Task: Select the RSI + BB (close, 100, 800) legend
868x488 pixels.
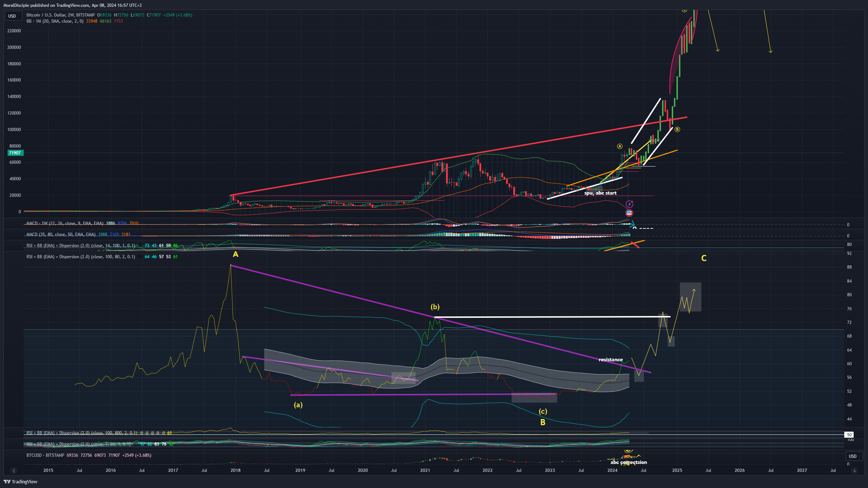Action: (x=82, y=433)
